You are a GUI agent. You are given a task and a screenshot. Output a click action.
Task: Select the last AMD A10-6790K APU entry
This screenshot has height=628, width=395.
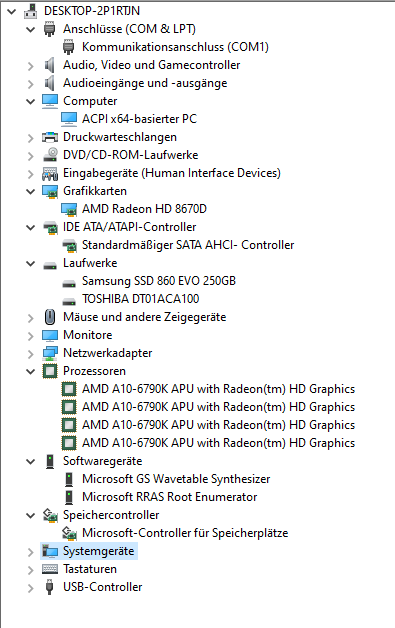(218, 443)
